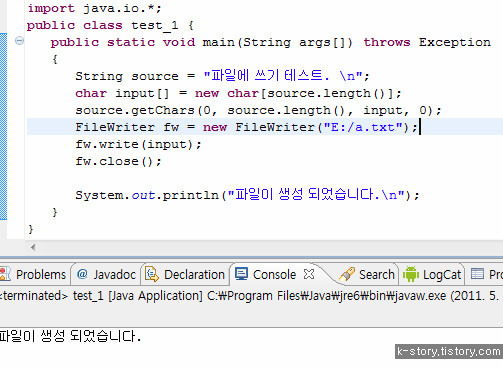Collapse the main method fold marker
The width and height of the screenshot is (503, 369).
click(x=19, y=41)
